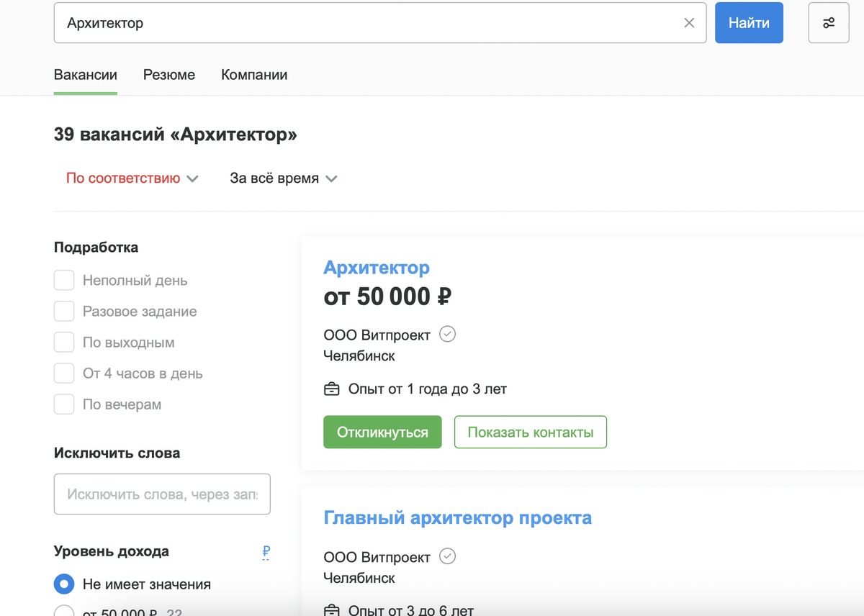Select the Не имеет значения radio button
The image size is (864, 616).
64,584
